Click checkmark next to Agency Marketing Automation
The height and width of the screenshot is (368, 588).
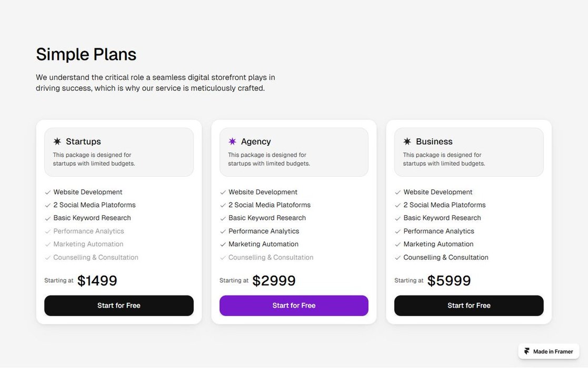[223, 244]
